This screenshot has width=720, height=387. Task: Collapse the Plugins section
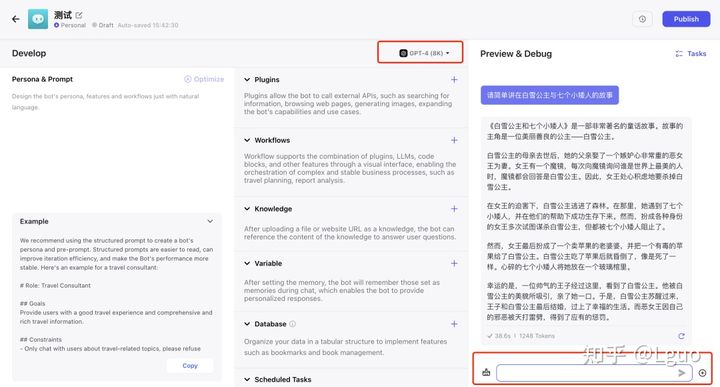[x=247, y=79]
